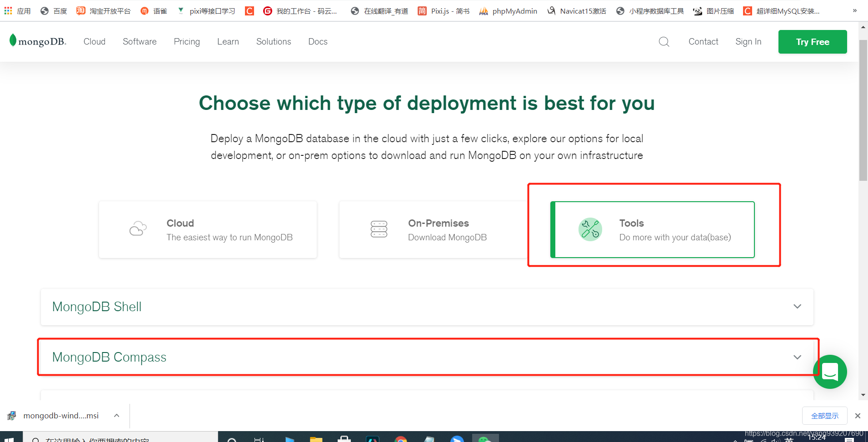The height and width of the screenshot is (442, 868).
Task: Open the Navicat15激活 bookmark
Action: 577,11
